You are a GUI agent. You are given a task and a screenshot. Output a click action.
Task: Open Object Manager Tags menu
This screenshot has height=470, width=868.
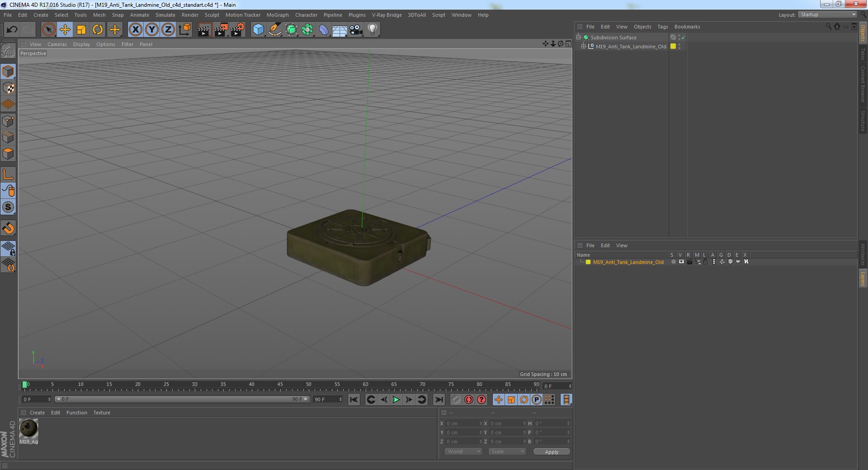coord(662,27)
